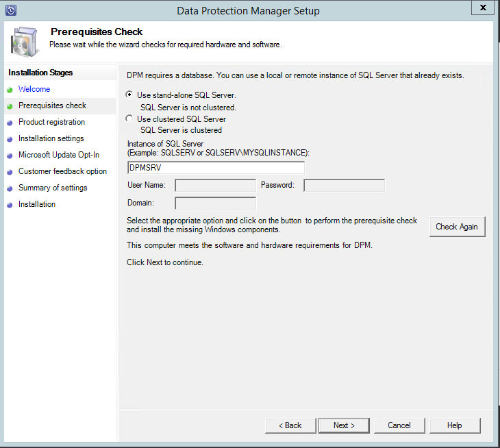Screen dimensions: 500x448
Task: Select Summary of settings stage
Action: click(53, 188)
